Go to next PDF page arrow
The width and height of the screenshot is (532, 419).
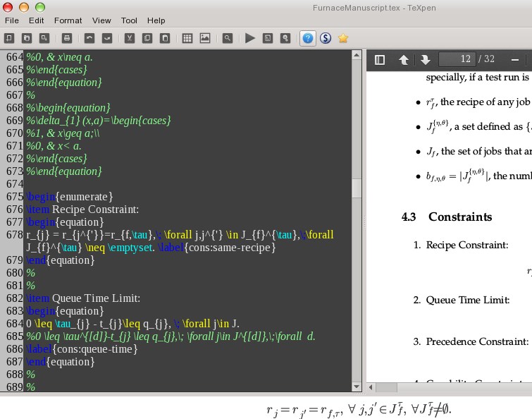tap(425, 60)
